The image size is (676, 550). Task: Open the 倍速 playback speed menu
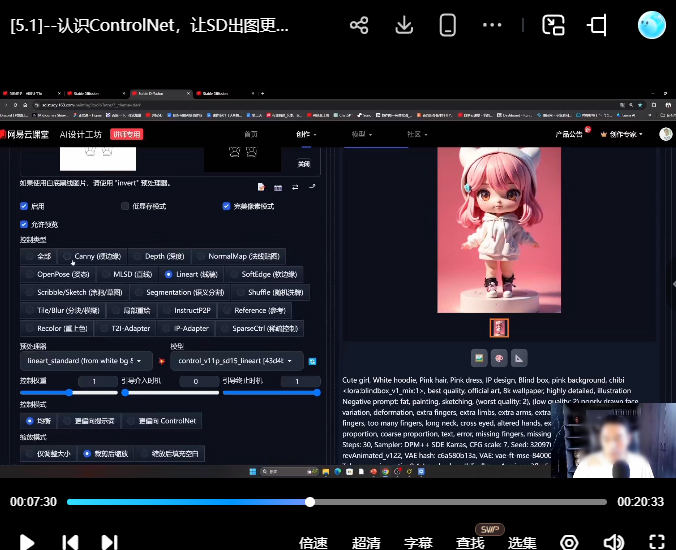point(313,542)
